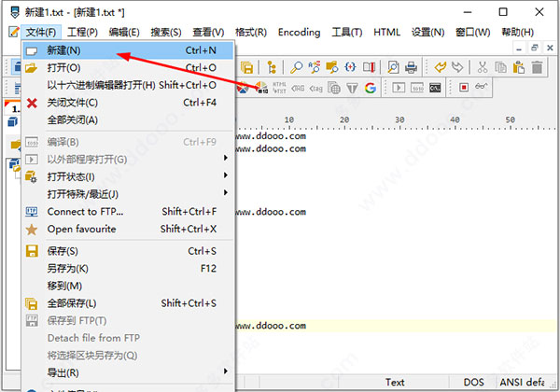Click the Undo arrow icon
The height and width of the screenshot is (392, 560).
point(440,67)
